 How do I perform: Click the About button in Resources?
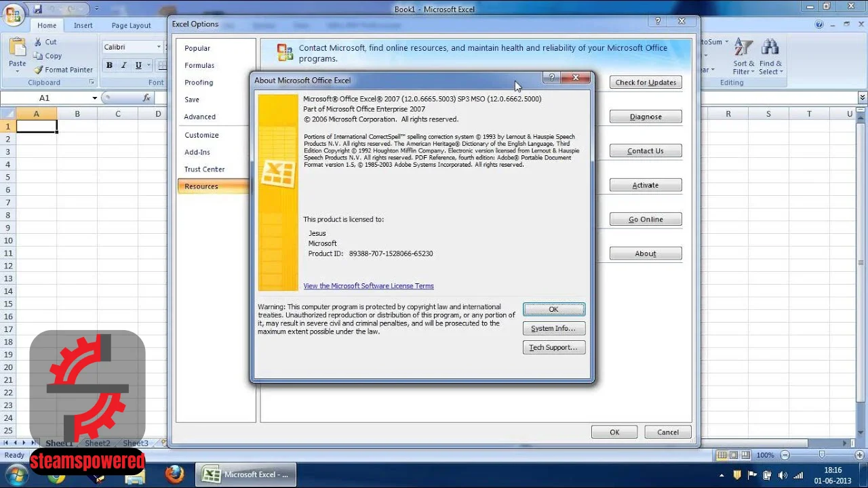(x=646, y=253)
